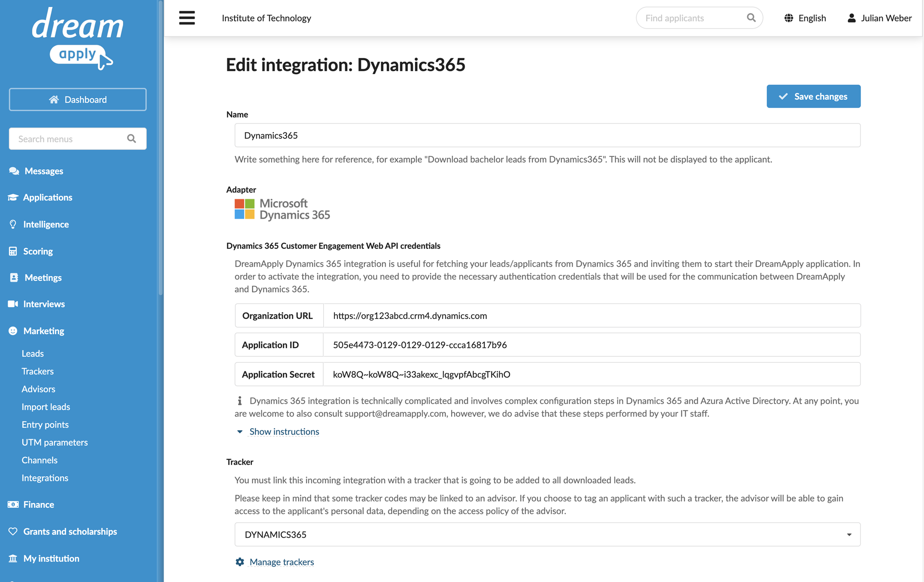Viewport: 924px width, 582px height.
Task: Open Grants and scholarships menu
Action: tap(70, 532)
